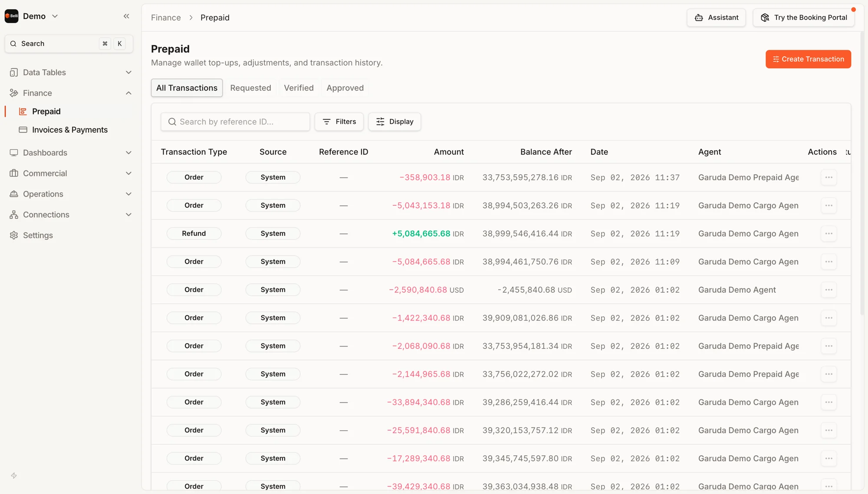Click the Amount column header
This screenshot has width=868, height=494.
(x=449, y=152)
